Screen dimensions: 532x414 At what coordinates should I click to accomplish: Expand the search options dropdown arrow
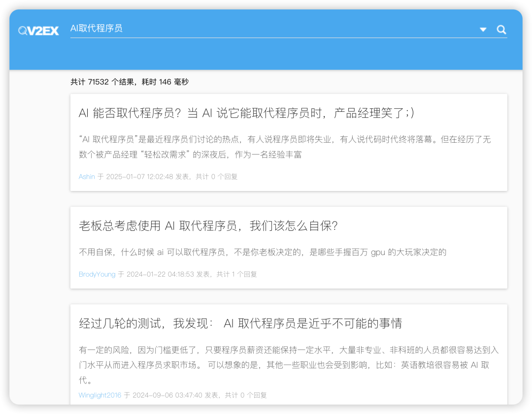click(x=483, y=30)
